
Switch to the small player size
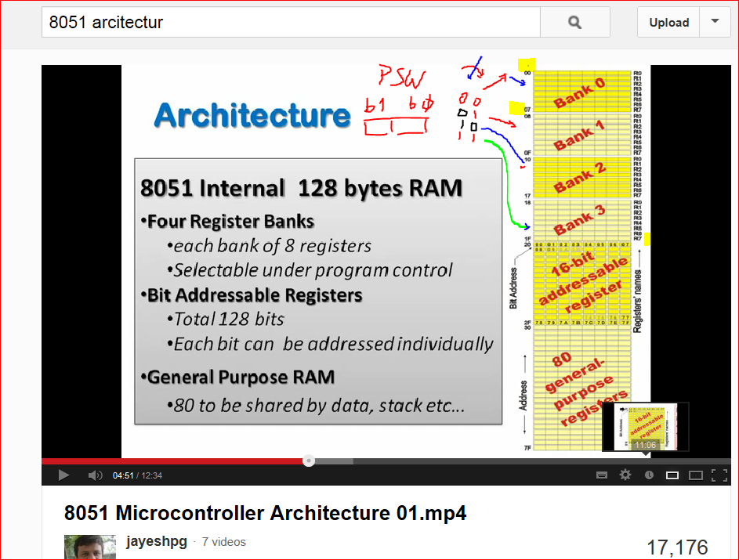point(672,475)
